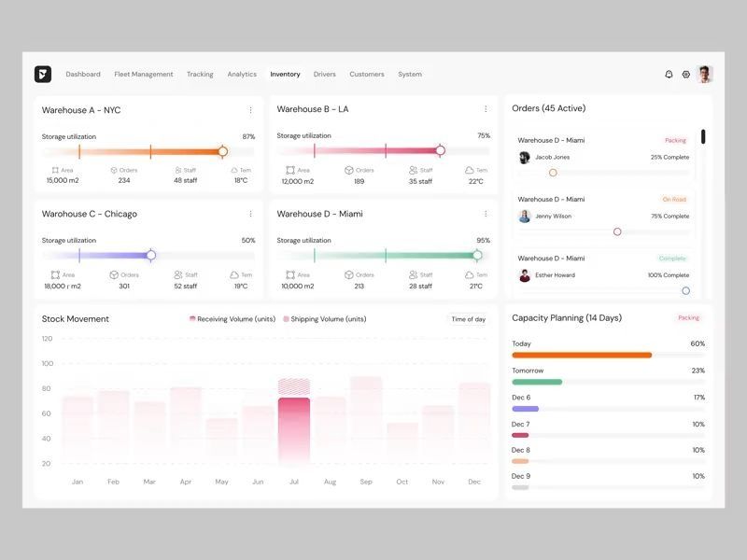Viewport: 747px width, 560px height.
Task: Click Orders icon in Warehouse D card
Action: 348,274
